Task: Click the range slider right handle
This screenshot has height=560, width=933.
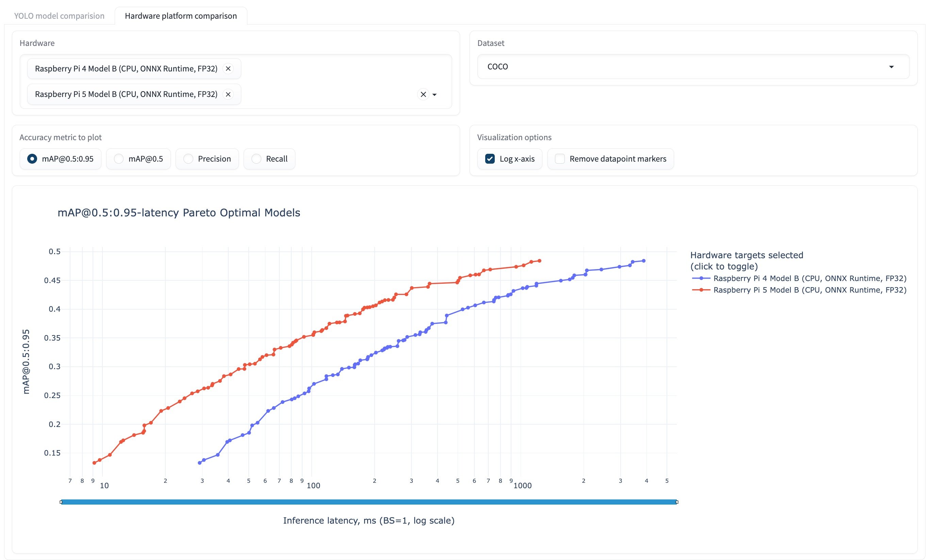Action: [x=677, y=502]
